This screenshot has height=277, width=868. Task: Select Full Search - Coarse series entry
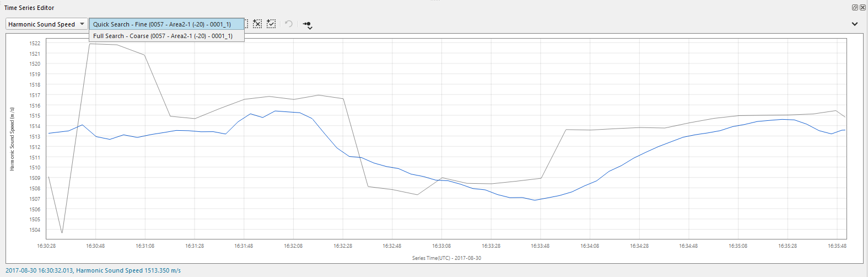click(167, 36)
